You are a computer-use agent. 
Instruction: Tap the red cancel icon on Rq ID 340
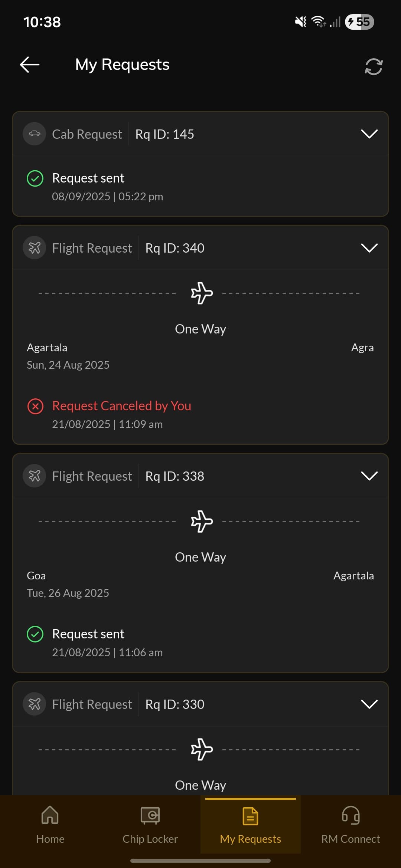36,406
